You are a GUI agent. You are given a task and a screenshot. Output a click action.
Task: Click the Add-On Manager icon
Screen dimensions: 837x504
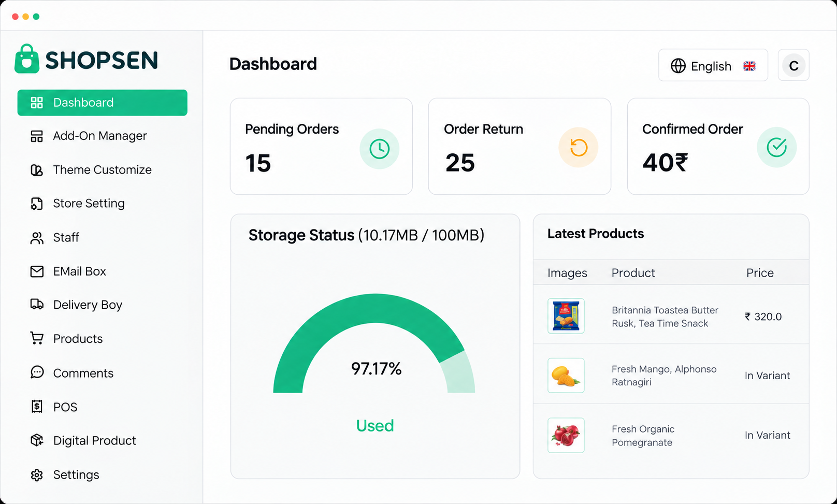(37, 136)
